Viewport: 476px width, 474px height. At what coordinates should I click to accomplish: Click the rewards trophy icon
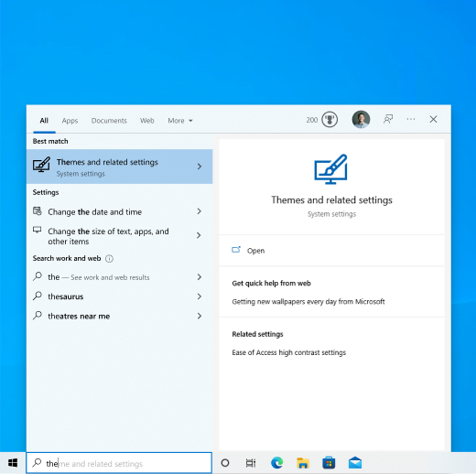(x=330, y=119)
